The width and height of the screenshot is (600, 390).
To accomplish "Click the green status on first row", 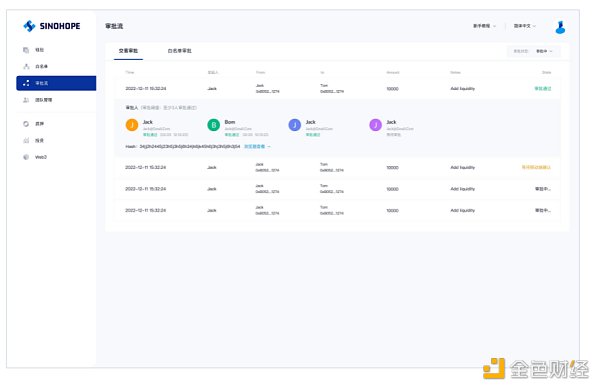I will 543,89.
